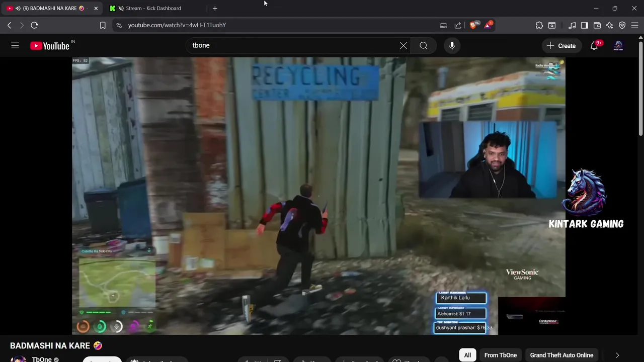Open browser extensions puzzle icon
The image size is (644, 362).
[539, 25]
